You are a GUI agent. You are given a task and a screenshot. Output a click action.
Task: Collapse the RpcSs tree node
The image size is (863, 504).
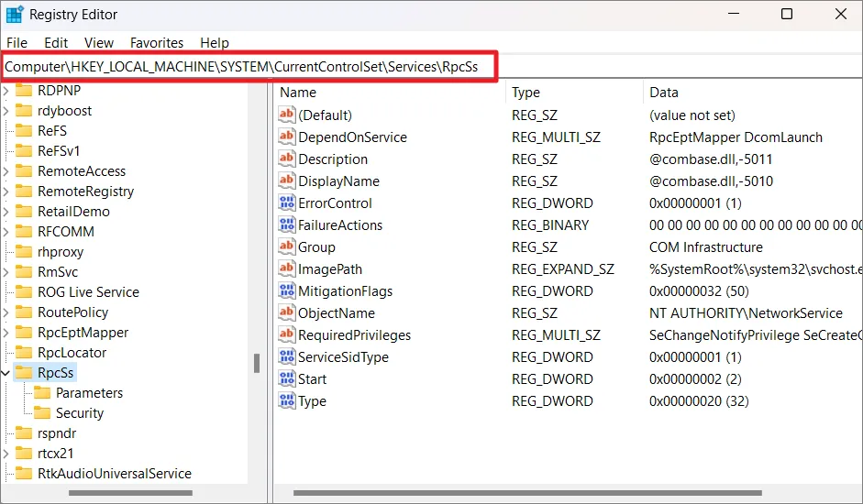[6, 373]
